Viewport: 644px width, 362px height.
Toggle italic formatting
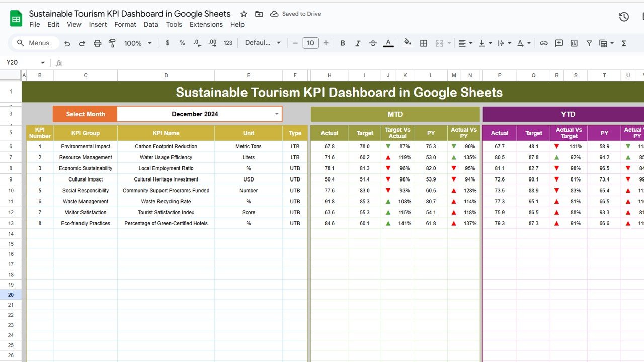(x=358, y=43)
